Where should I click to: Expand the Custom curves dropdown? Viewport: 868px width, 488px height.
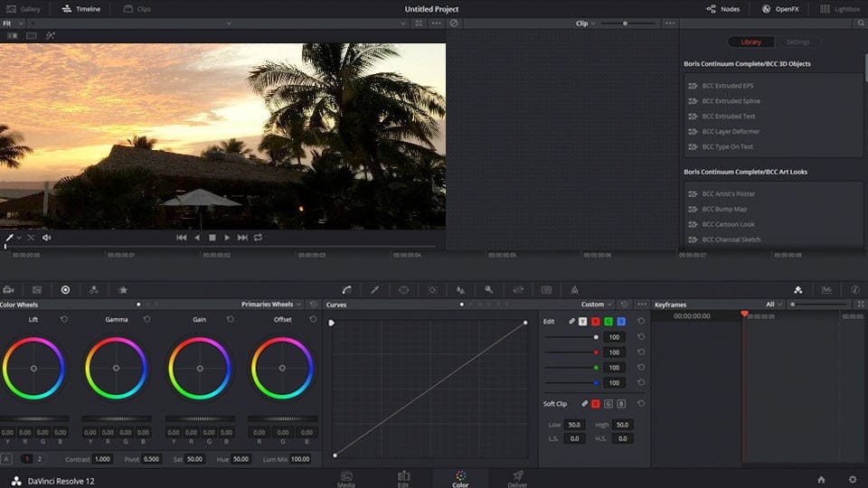[597, 305]
